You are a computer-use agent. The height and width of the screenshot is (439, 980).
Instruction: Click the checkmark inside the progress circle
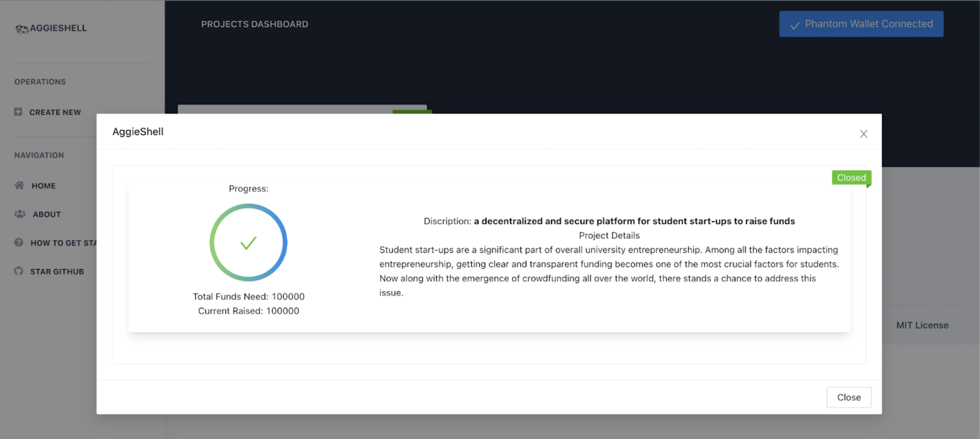click(248, 243)
